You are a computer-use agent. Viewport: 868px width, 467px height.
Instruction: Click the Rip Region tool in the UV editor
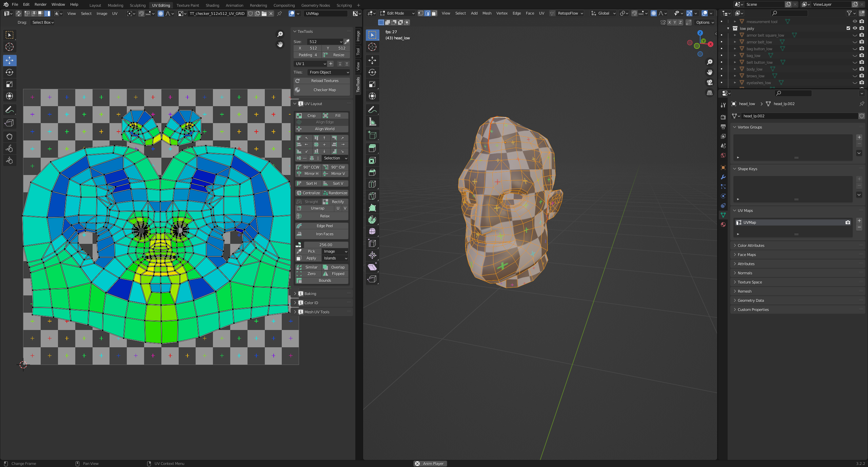click(9, 123)
